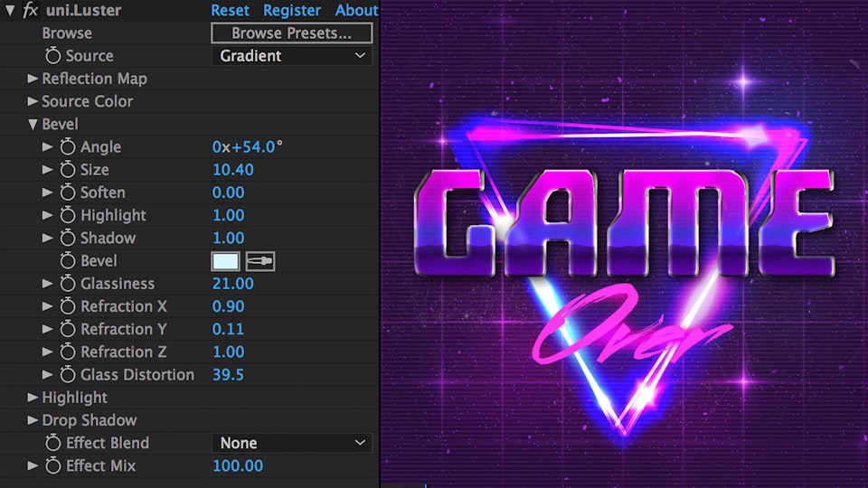Click the Glass Distortion stopwatch icon
The height and width of the screenshot is (488, 868).
pyautogui.click(x=68, y=375)
